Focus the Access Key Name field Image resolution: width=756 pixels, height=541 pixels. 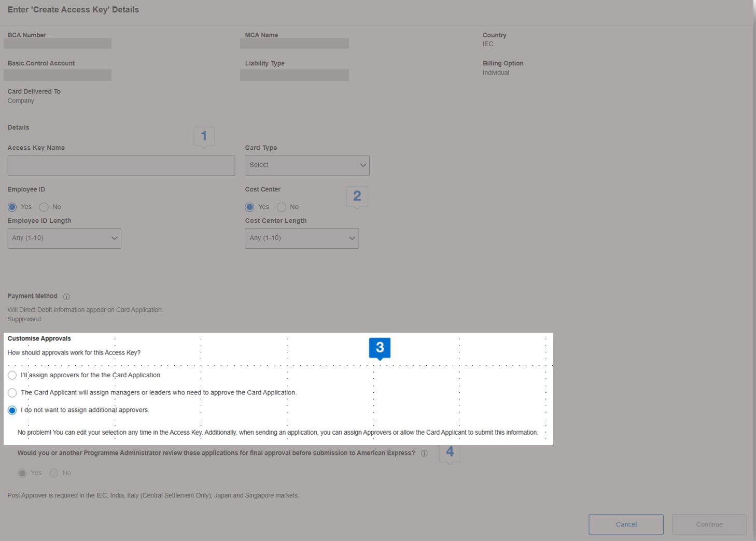[x=121, y=165]
